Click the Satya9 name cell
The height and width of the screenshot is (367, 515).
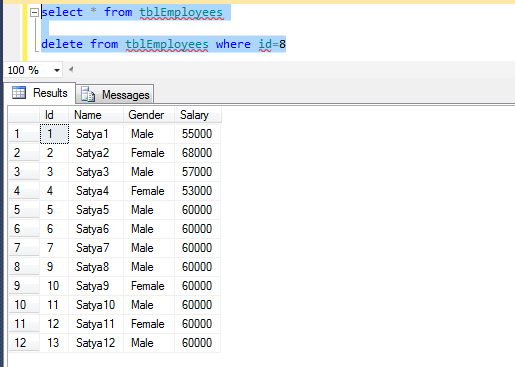click(x=96, y=286)
